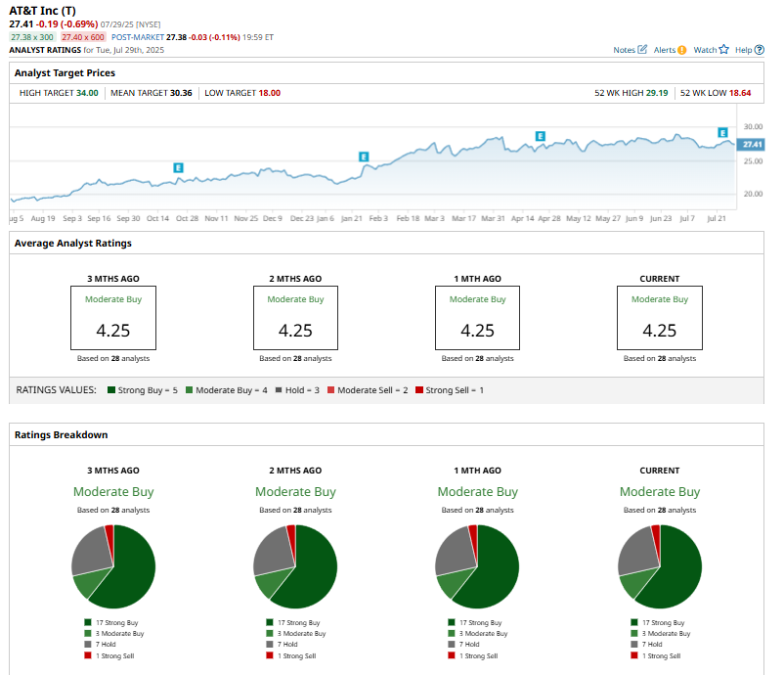Click the large Moderate Buy label above 3 MTHS AGO pie

click(x=113, y=492)
